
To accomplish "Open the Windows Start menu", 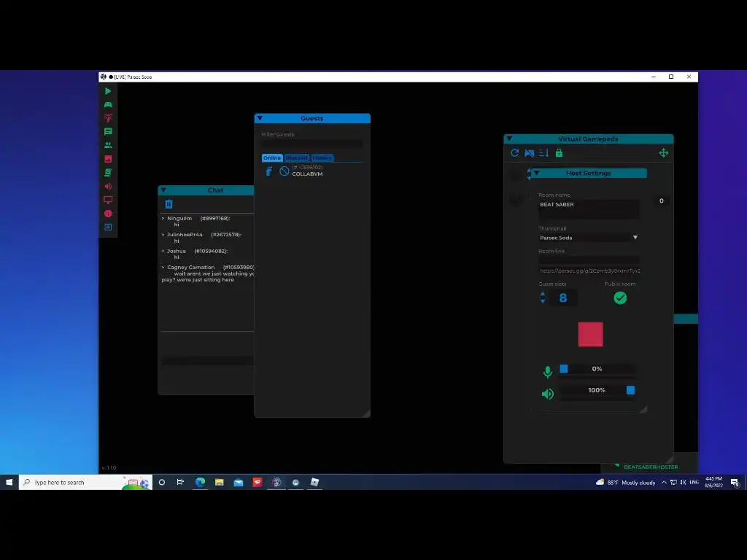I will pos(9,483).
